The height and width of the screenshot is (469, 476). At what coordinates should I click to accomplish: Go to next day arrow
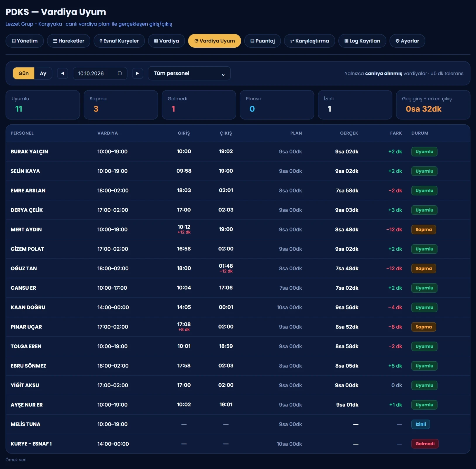click(x=137, y=73)
